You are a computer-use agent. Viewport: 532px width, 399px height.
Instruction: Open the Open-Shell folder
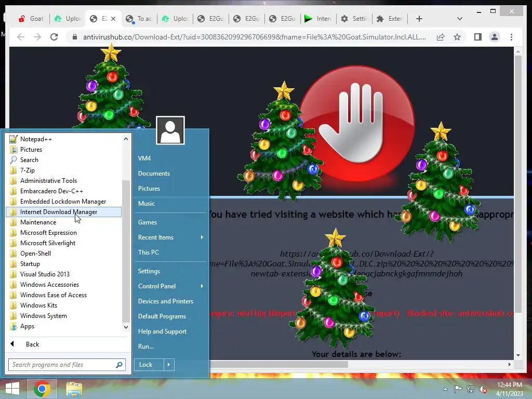(x=64, y=254)
